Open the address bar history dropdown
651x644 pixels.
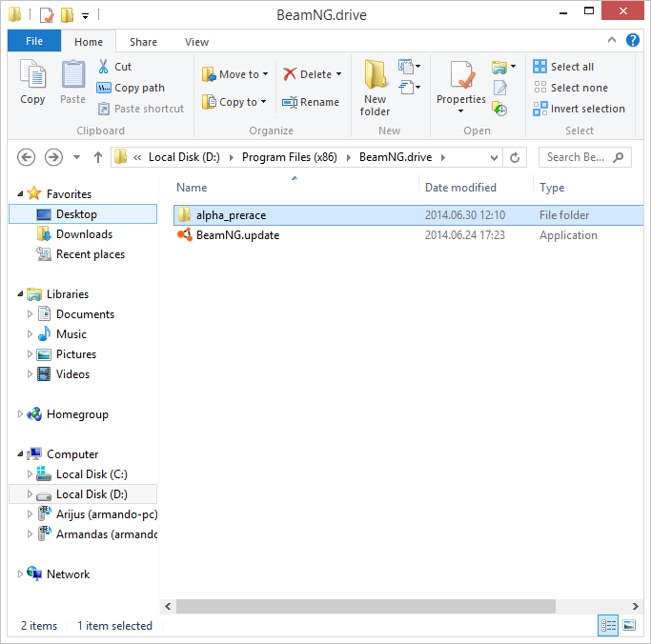pyautogui.click(x=494, y=158)
